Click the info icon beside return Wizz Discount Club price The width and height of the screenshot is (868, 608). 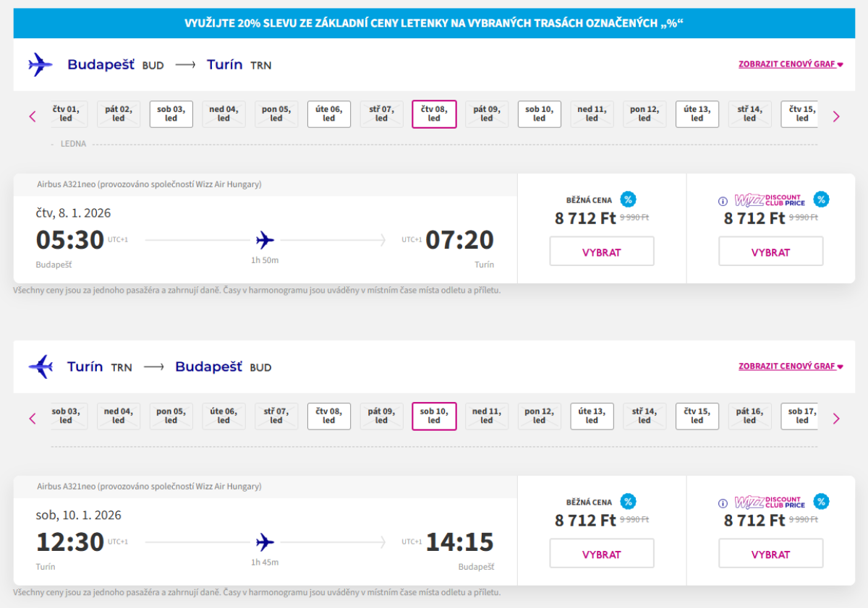(723, 503)
